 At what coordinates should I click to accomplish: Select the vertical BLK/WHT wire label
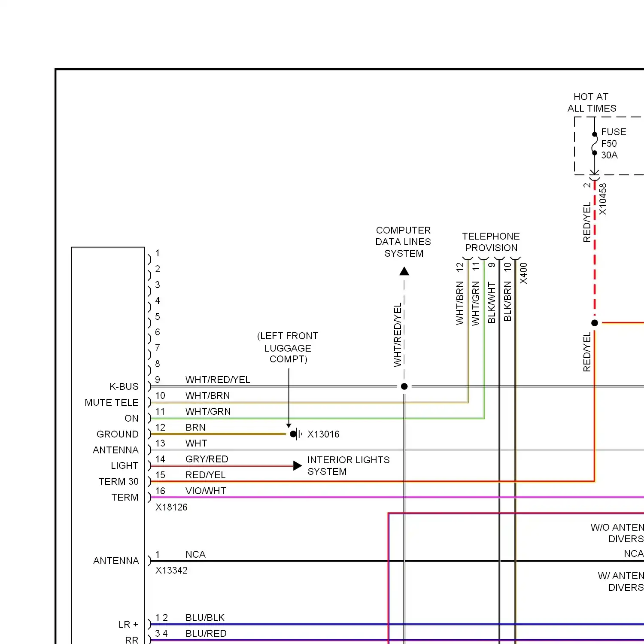coord(492,302)
